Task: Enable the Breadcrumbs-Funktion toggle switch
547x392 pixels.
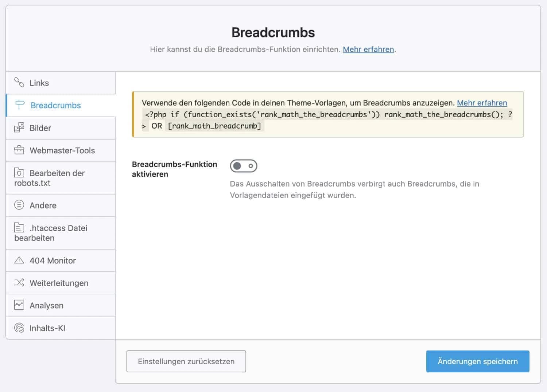Action: 243,166
